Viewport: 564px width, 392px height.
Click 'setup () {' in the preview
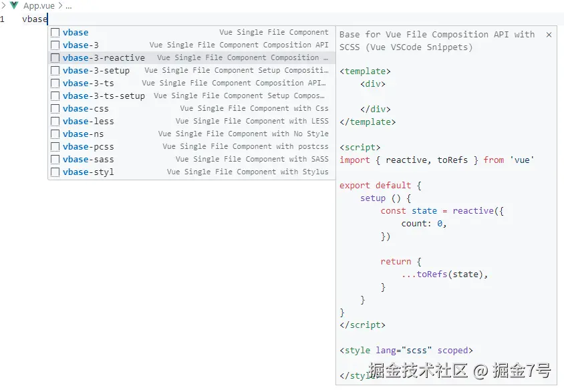pos(386,198)
